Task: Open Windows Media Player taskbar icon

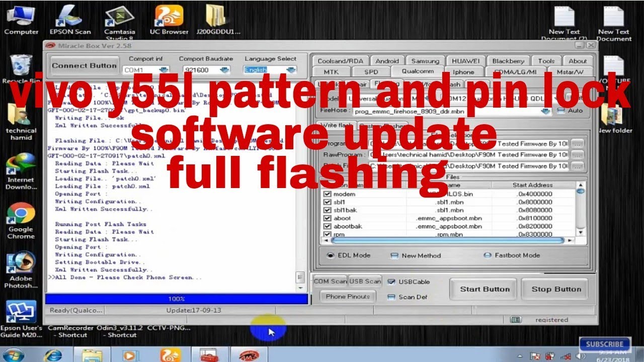Action: [x=130, y=354]
